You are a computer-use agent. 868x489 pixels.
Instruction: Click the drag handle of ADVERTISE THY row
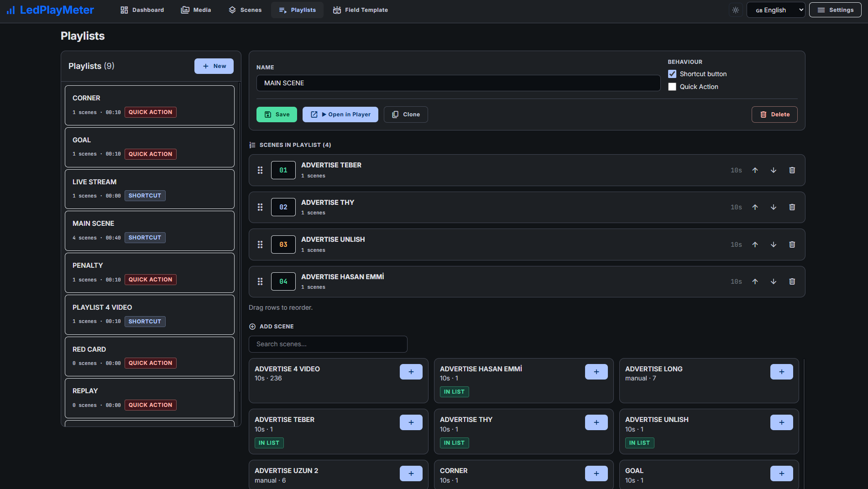(260, 207)
